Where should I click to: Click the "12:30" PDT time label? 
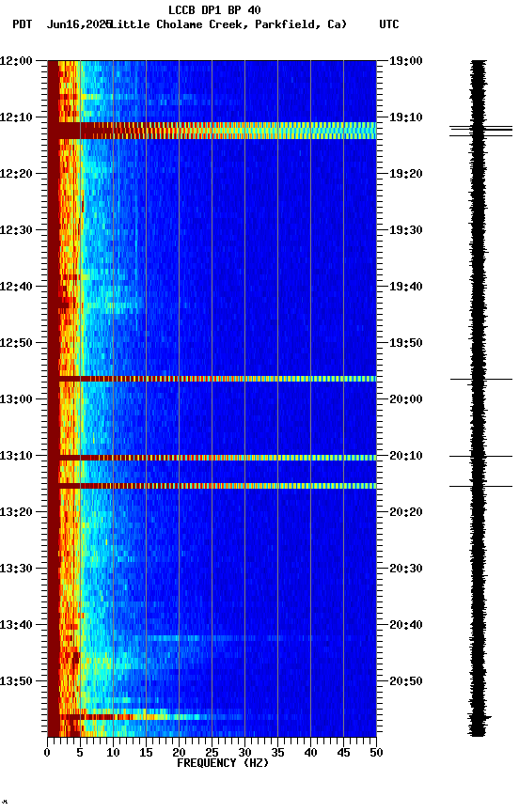(x=16, y=230)
